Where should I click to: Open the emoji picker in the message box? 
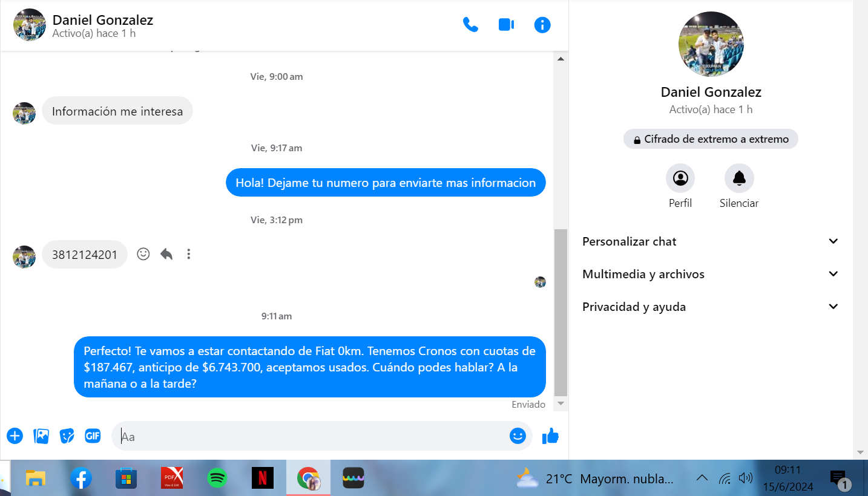tap(518, 436)
